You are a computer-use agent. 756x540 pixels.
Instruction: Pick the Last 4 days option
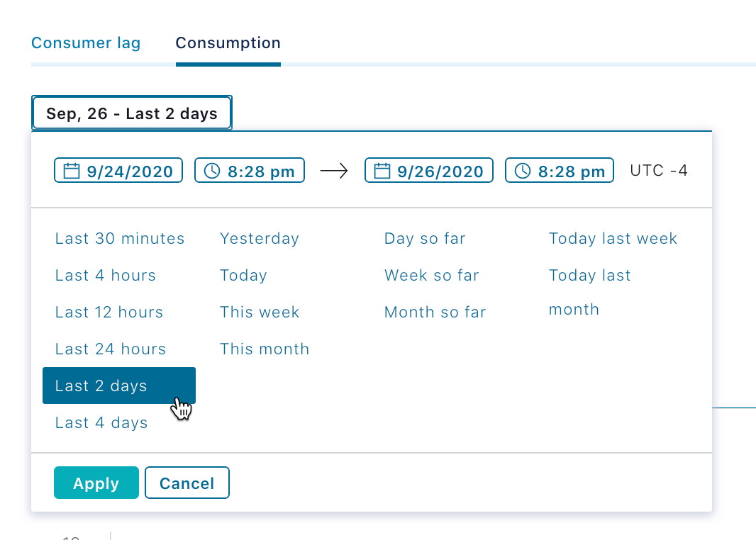pos(101,422)
